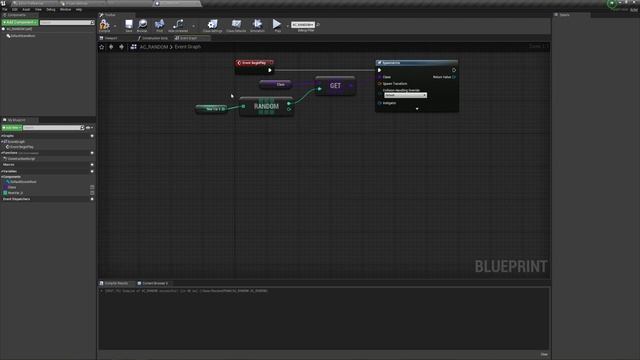The height and width of the screenshot is (360, 640).
Task: Add new Event Dispatcher with plus icon
Action: point(92,199)
